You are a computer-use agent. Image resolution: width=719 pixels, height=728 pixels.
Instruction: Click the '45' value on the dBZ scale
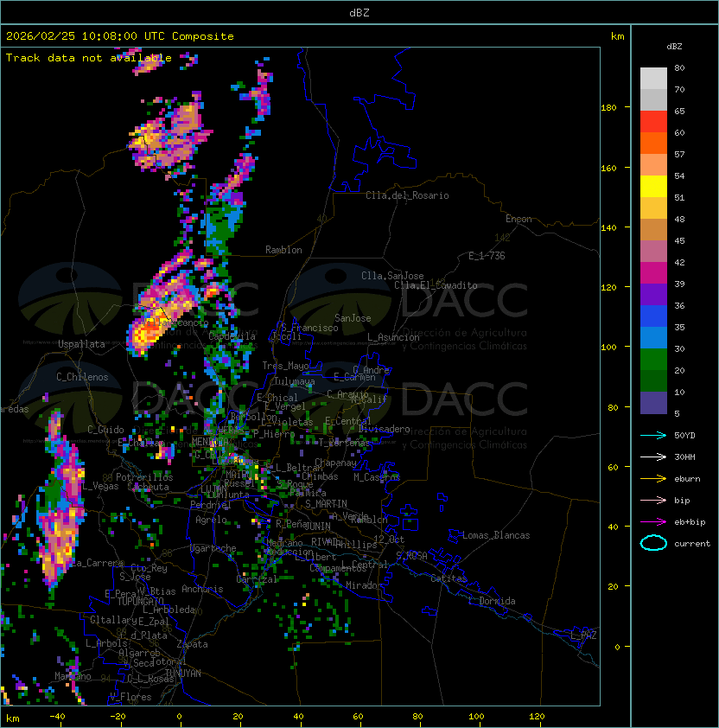click(x=679, y=240)
